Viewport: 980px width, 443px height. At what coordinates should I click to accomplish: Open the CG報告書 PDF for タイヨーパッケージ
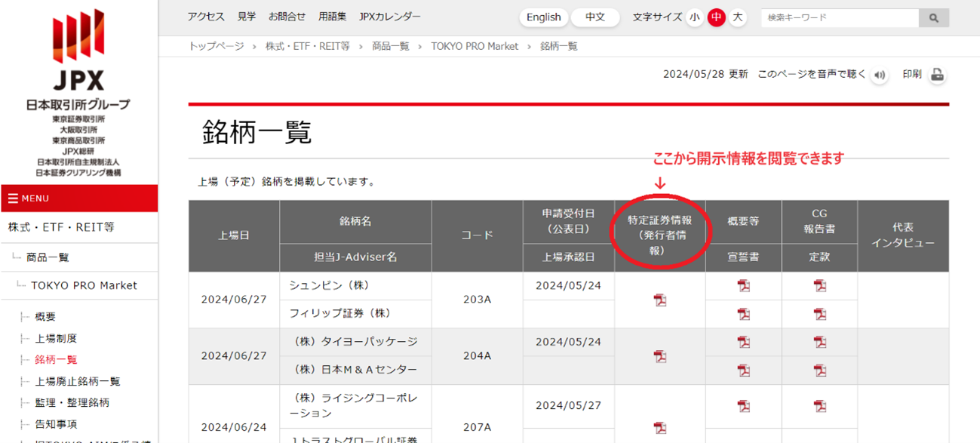coord(820,342)
